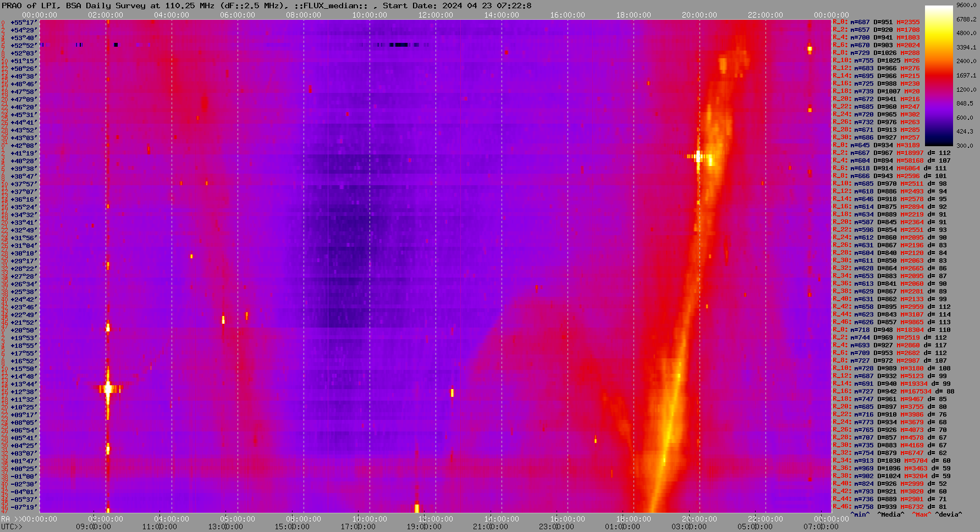Viewport: 980px width, 532px height.
Task: Click the UTC time label 03:00:00
Action: (x=688, y=527)
